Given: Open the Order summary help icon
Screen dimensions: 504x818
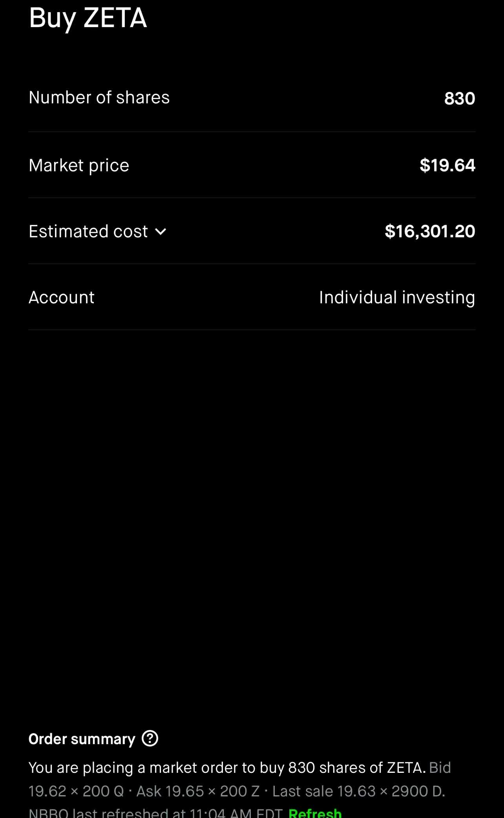Looking at the screenshot, I should tap(150, 738).
